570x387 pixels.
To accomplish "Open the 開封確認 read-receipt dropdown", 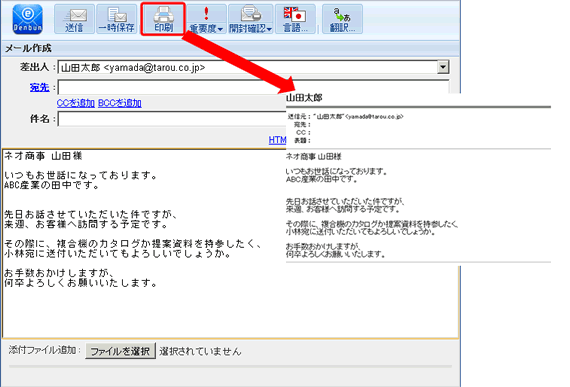I will pos(250,19).
